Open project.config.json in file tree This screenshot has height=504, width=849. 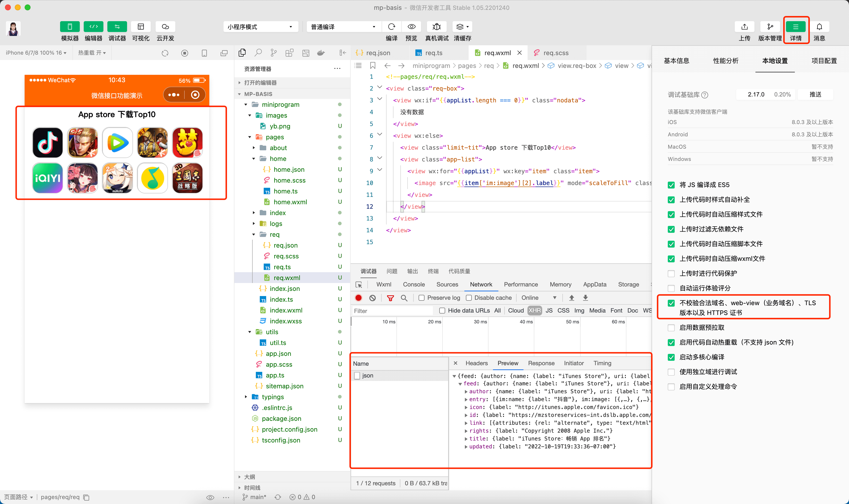click(290, 429)
